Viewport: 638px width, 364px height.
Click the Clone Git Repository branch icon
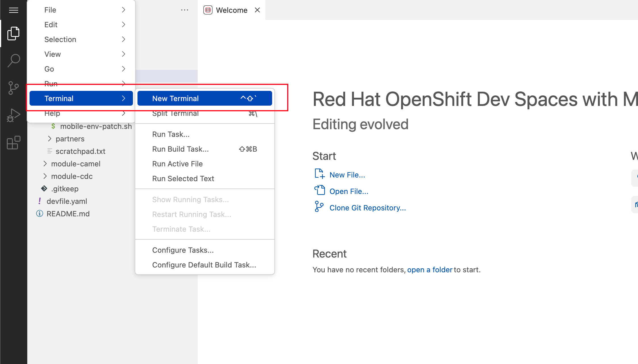pyautogui.click(x=319, y=207)
